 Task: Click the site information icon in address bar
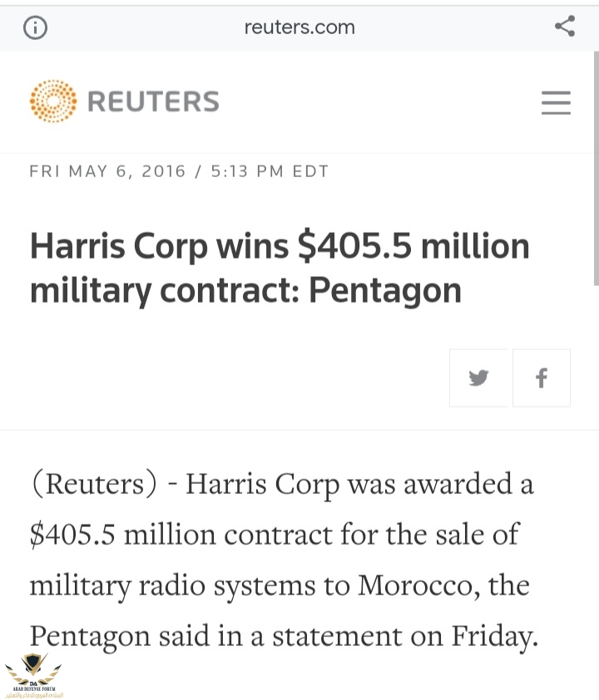coord(35,27)
